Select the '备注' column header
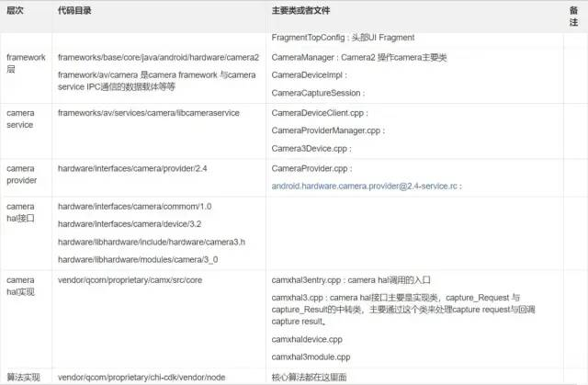The height and width of the screenshot is (385, 588). pyautogui.click(x=573, y=17)
